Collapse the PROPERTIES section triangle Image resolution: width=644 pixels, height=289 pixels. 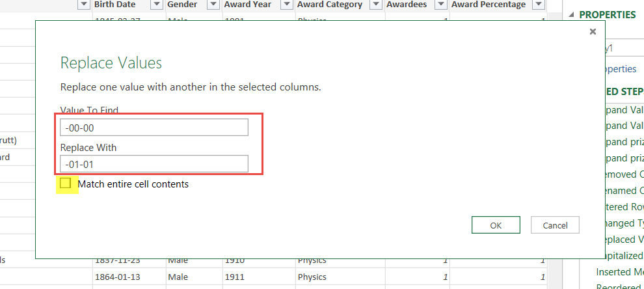click(571, 16)
